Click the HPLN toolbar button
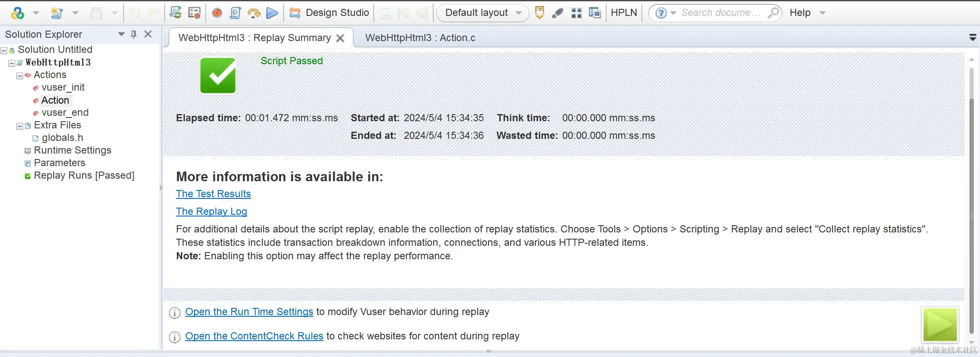The width and height of the screenshot is (980, 357). [x=624, y=13]
